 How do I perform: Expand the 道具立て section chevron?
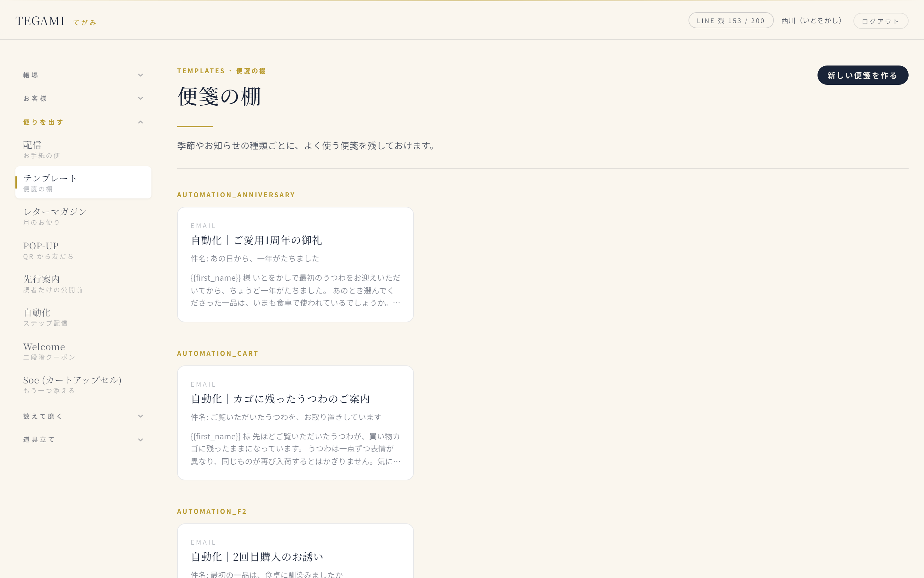[141, 440]
